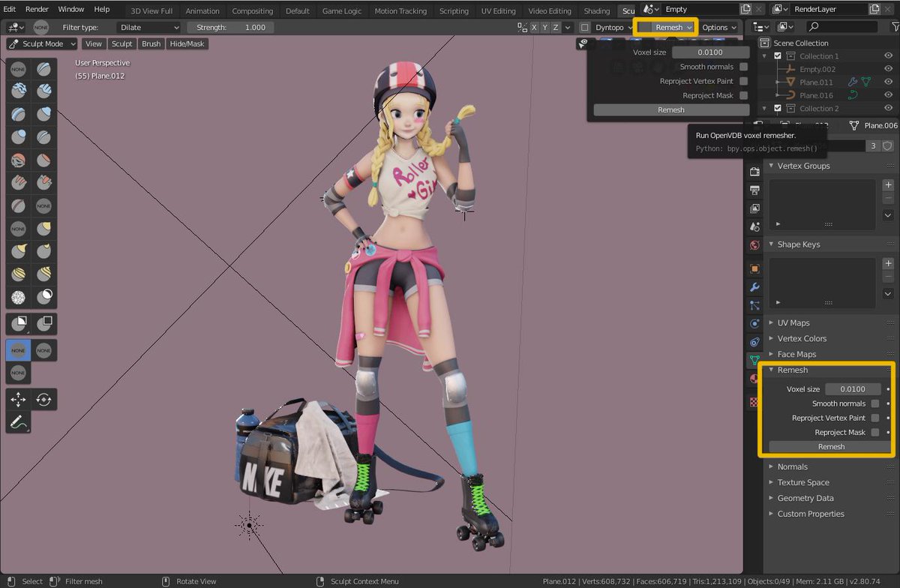Open the Hide/Mask menu

(x=187, y=43)
